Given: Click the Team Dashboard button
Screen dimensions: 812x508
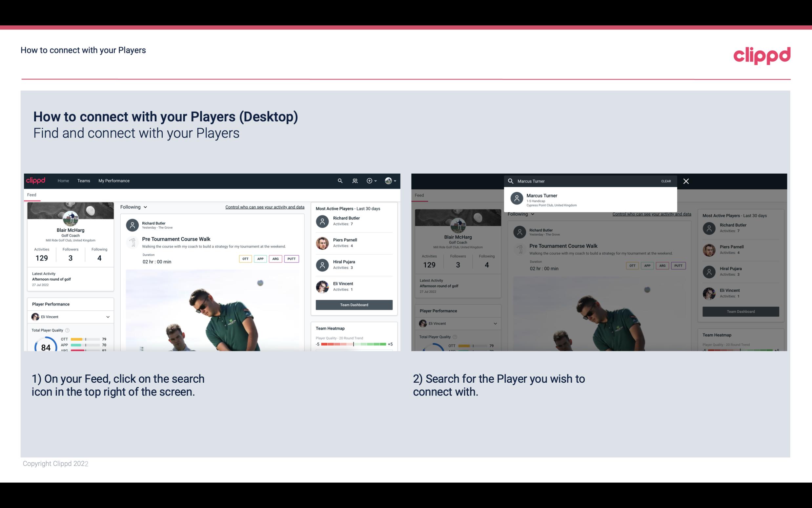Looking at the screenshot, I should click(x=354, y=304).
